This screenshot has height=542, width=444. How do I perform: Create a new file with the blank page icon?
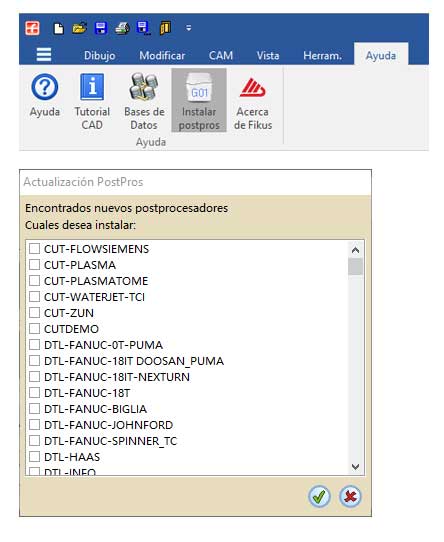(58, 28)
